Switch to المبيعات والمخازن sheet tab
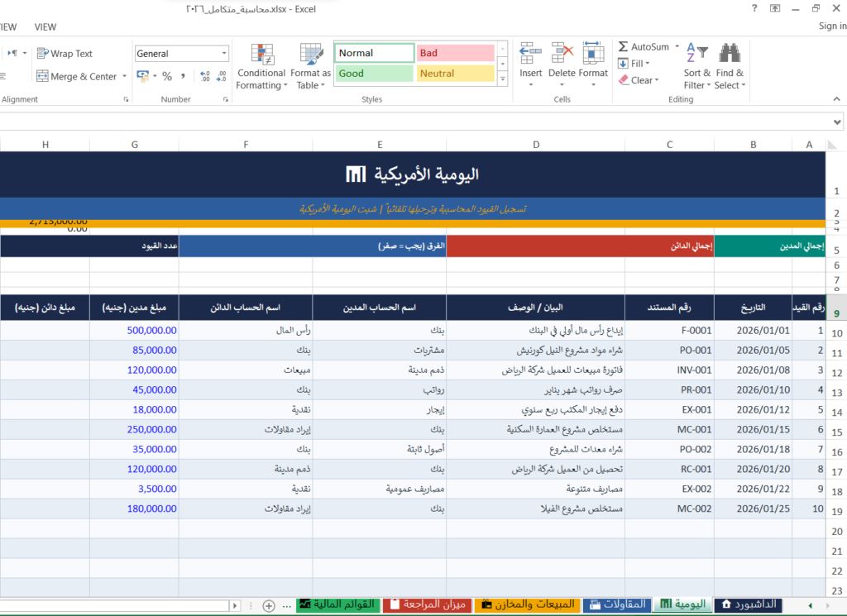The width and height of the screenshot is (847, 616). pyautogui.click(x=528, y=604)
